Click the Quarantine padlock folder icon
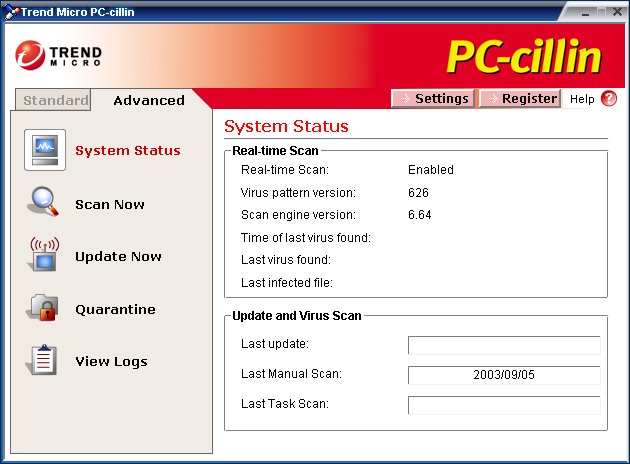The height and width of the screenshot is (464, 630). click(x=43, y=308)
